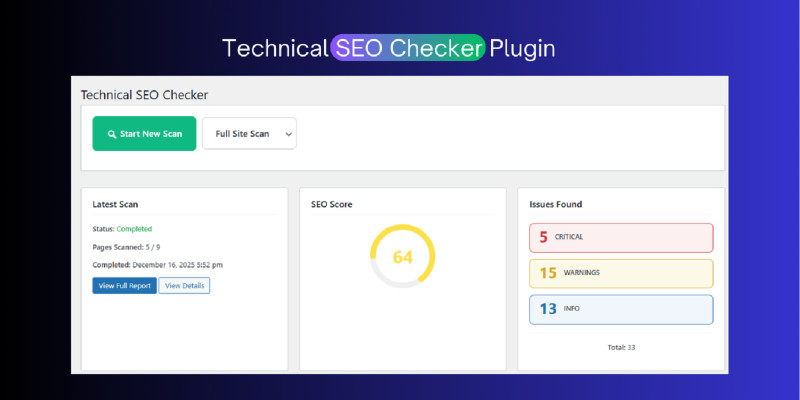
Task: Click the Total: 33 issues text
Action: click(x=621, y=347)
